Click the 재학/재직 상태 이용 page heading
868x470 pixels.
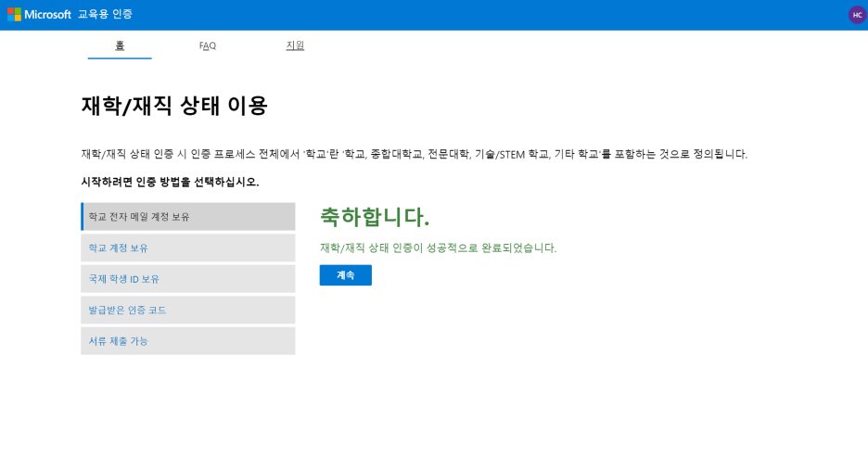tap(174, 106)
